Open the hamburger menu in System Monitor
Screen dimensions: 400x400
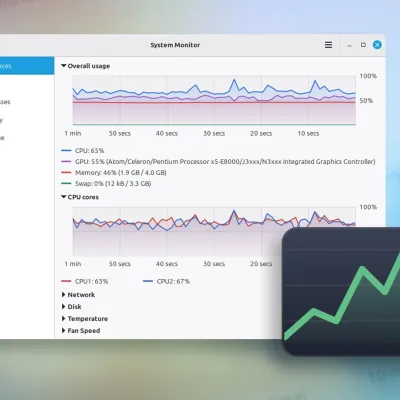tap(328, 45)
